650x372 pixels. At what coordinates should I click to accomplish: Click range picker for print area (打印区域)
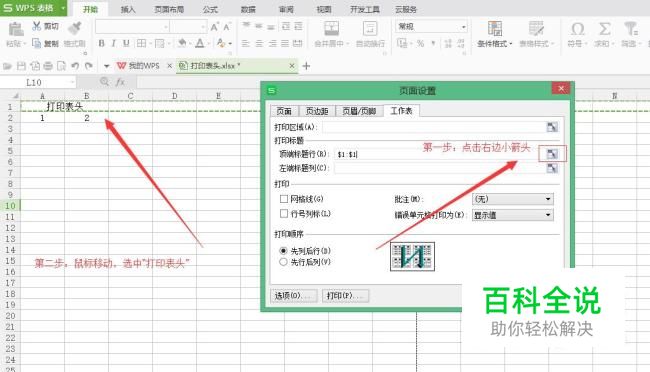(x=552, y=127)
